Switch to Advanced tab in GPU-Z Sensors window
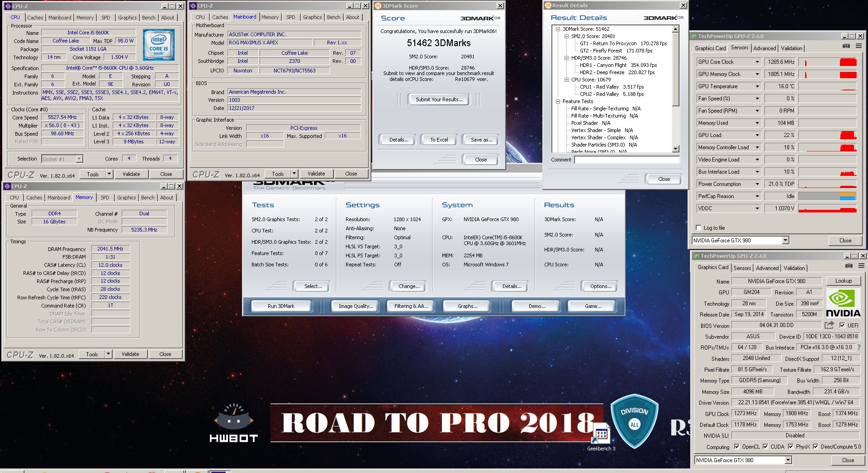This screenshot has width=868, height=473. [x=764, y=48]
